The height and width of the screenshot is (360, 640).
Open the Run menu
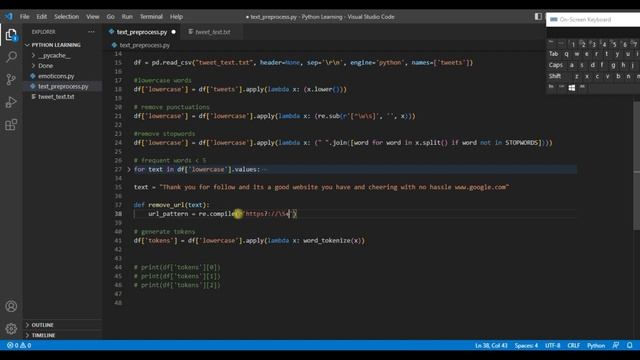tap(127, 17)
